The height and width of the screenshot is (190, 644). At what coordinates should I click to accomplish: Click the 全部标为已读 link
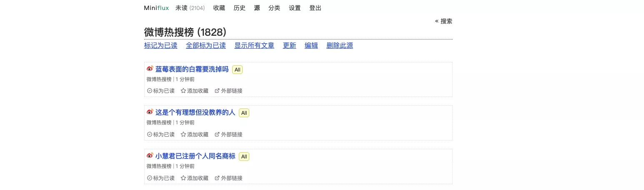pyautogui.click(x=205, y=46)
